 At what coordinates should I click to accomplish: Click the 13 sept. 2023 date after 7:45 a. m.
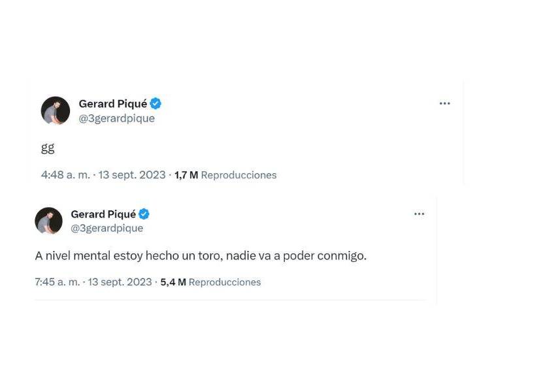pos(120,282)
